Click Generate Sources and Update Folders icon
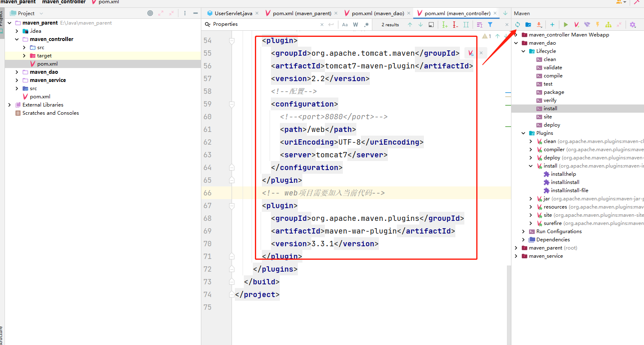 coord(528,25)
